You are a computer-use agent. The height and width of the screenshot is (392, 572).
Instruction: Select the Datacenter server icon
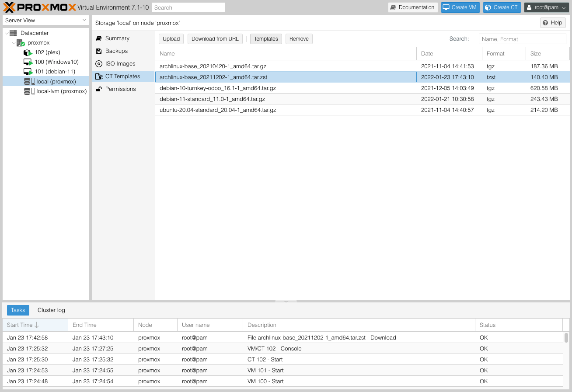(x=13, y=33)
